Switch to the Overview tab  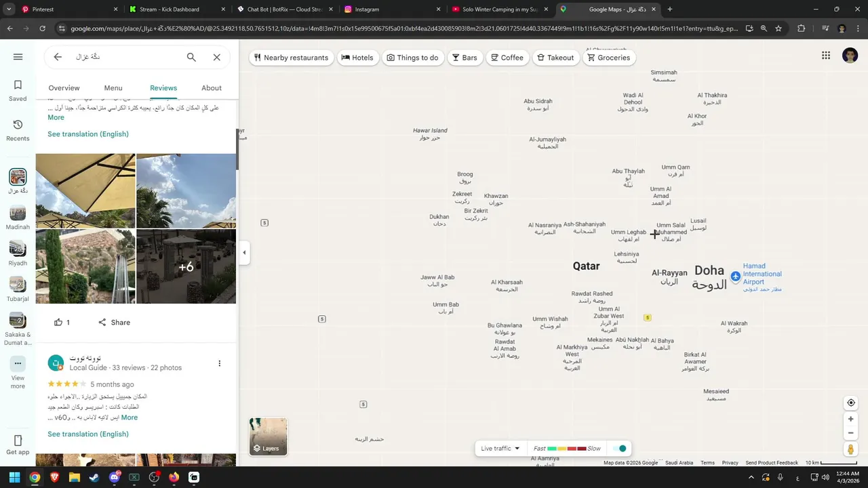click(x=64, y=88)
